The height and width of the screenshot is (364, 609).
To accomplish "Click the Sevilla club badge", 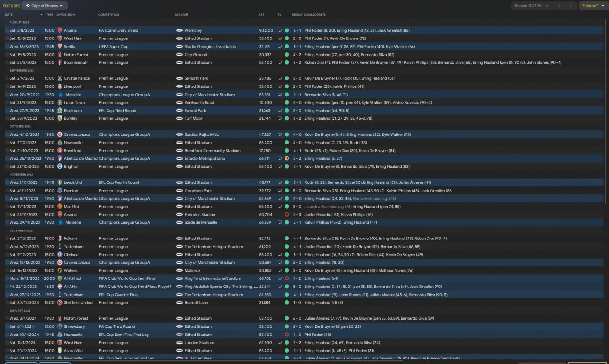I will click(x=59, y=47).
